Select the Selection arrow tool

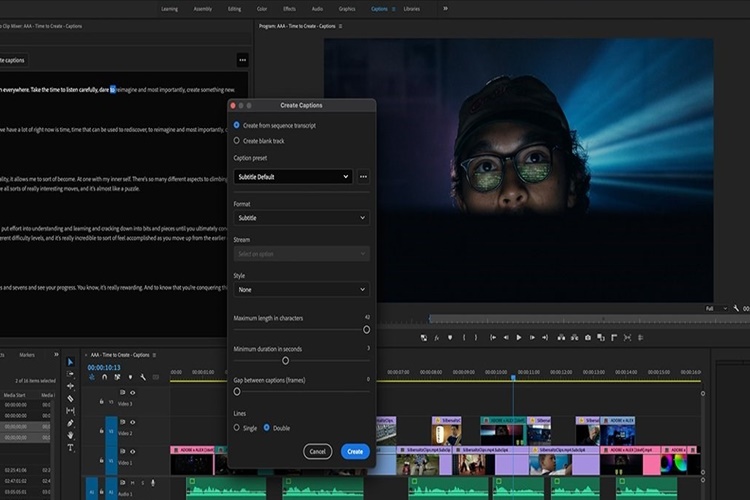click(x=70, y=362)
